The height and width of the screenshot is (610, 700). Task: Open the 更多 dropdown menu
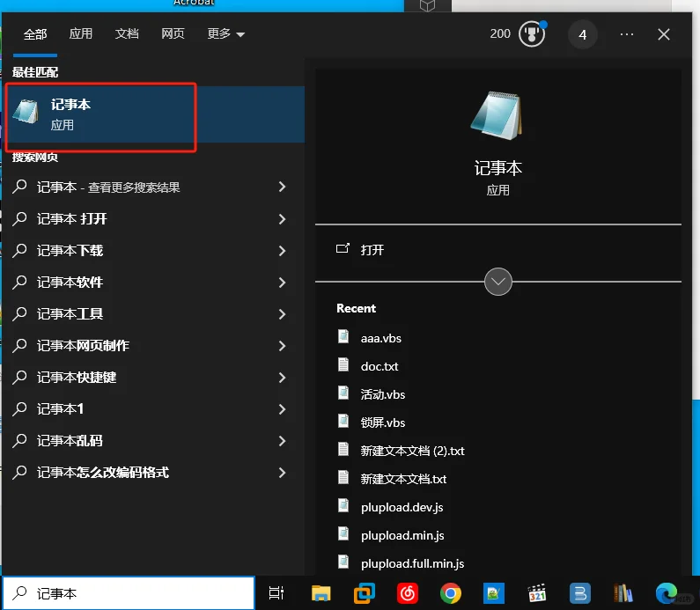pyautogui.click(x=226, y=34)
